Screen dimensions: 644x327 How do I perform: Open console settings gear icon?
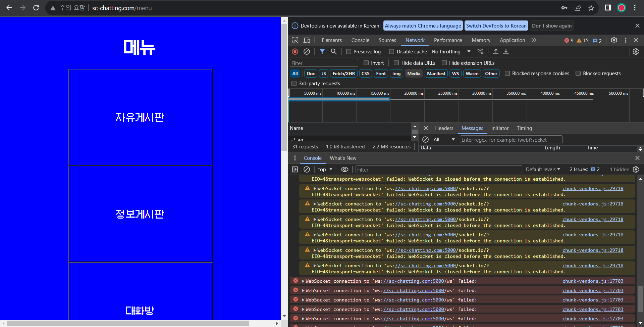coord(636,170)
